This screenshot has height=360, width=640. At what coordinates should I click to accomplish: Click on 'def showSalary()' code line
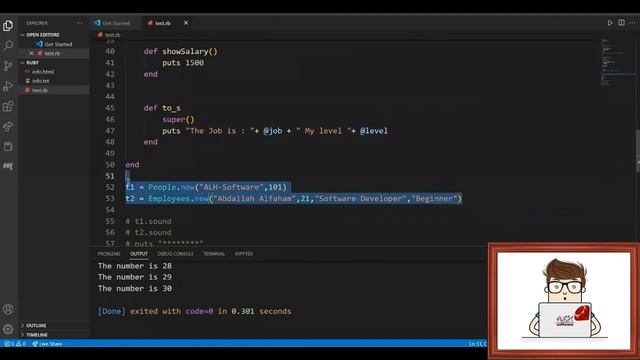[x=181, y=51]
